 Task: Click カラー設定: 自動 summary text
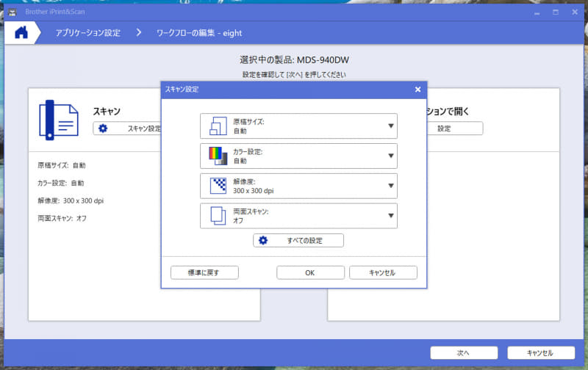[61, 183]
